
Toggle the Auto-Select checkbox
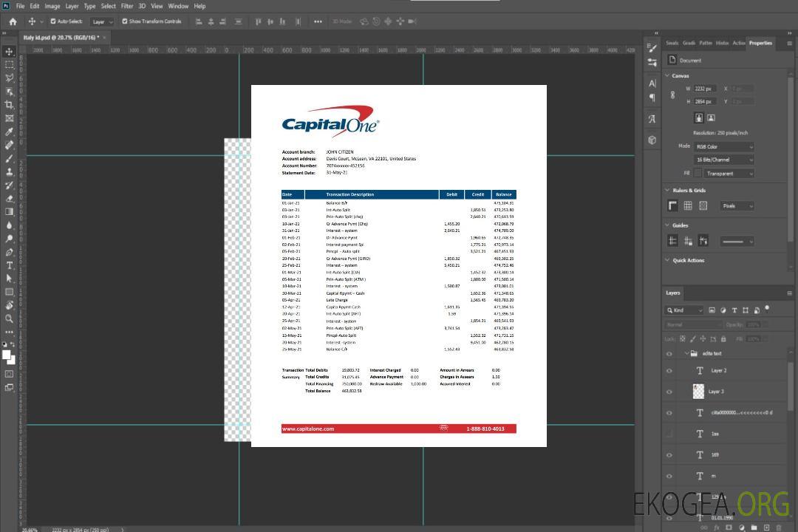coord(53,21)
